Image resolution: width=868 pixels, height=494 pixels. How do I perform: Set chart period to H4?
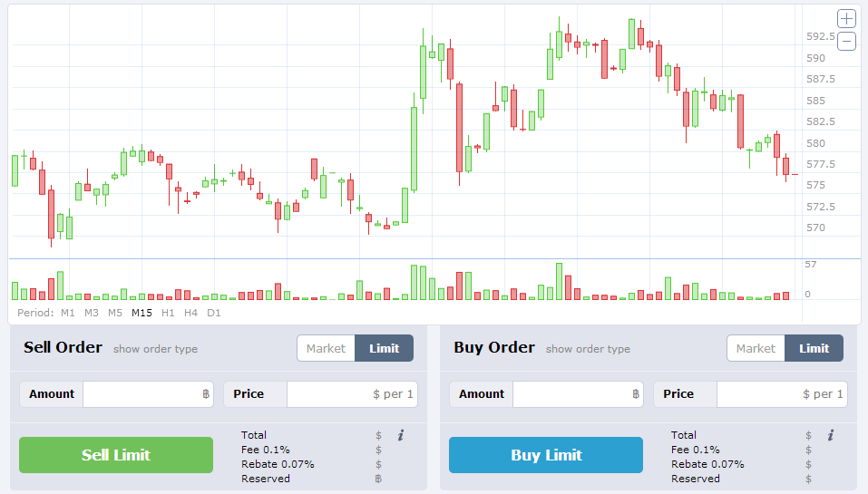point(190,313)
